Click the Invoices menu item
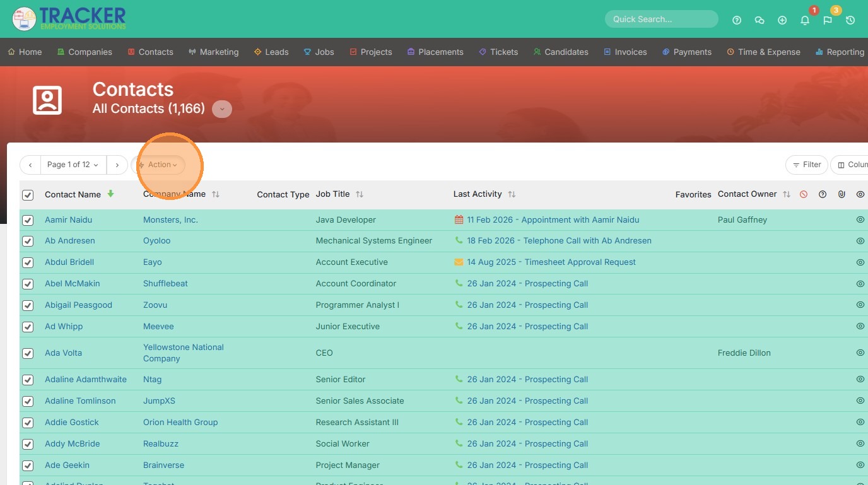 coord(625,52)
